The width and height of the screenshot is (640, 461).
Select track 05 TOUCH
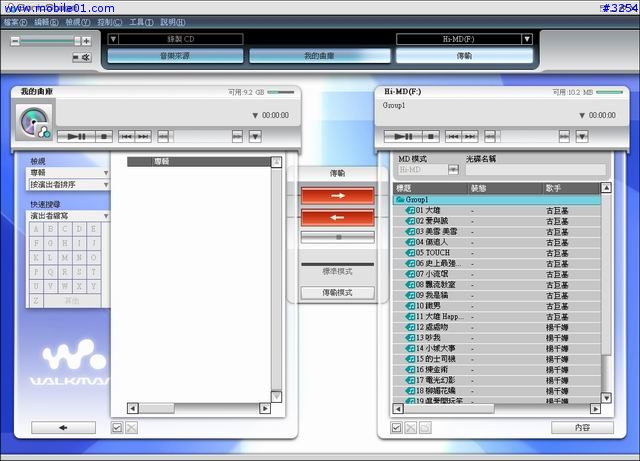pos(497,253)
